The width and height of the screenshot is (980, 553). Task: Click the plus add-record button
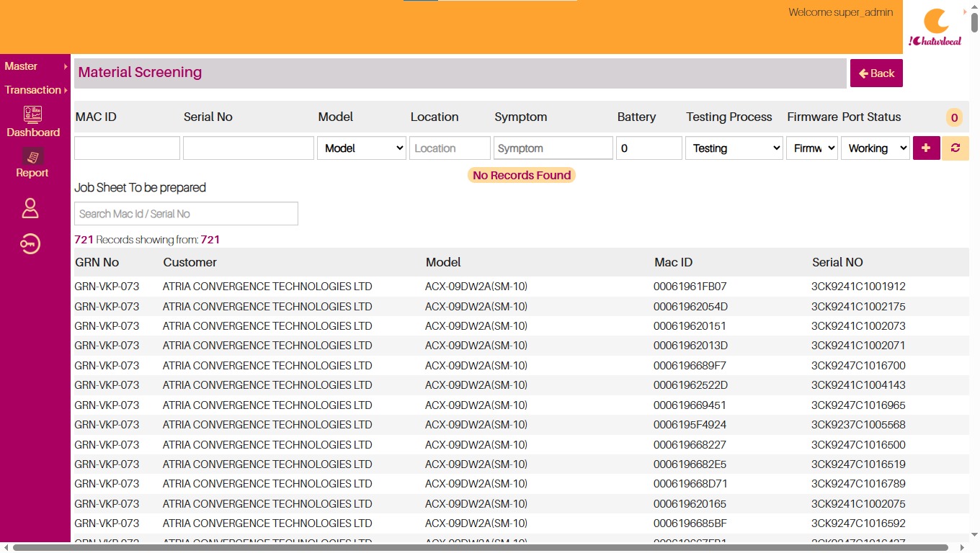point(926,148)
